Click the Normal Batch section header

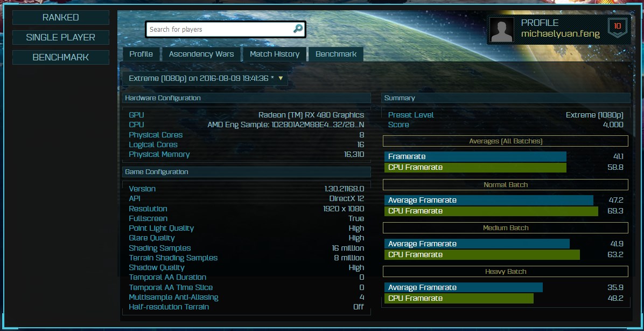(505, 184)
